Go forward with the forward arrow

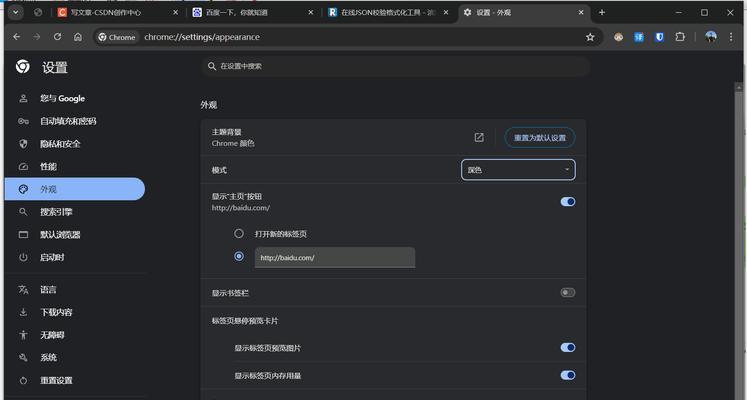(x=37, y=37)
